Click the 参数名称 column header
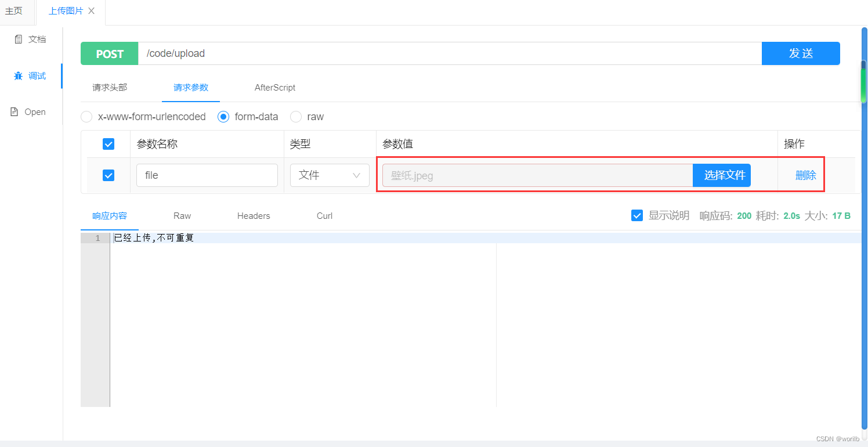Viewport: 868px width, 447px height. click(x=157, y=144)
